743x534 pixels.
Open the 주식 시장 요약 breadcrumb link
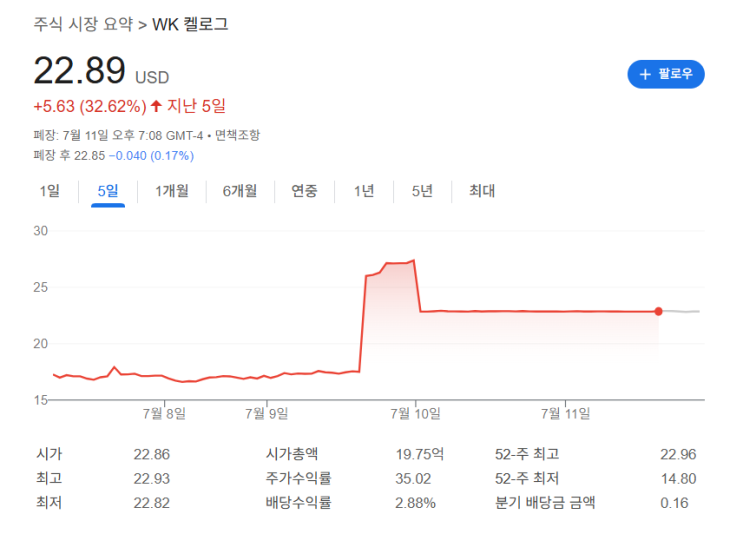click(83, 24)
